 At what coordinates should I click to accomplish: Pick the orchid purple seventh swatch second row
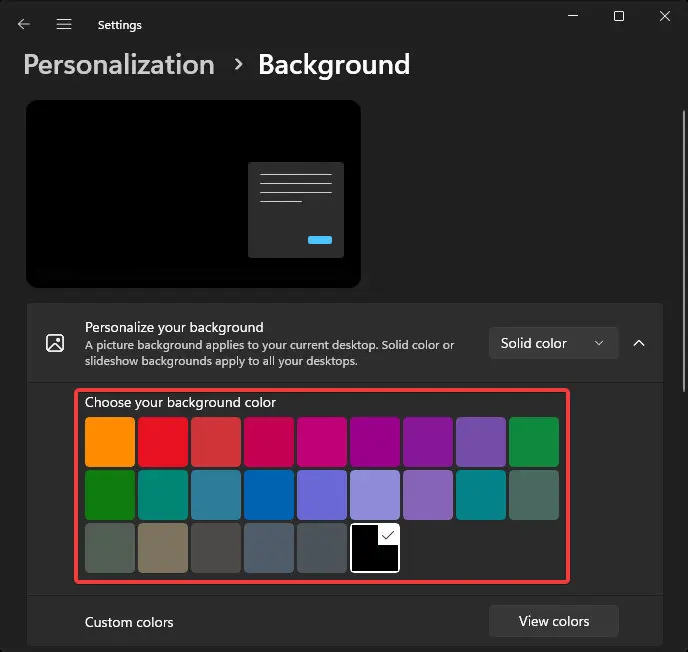tap(428, 495)
